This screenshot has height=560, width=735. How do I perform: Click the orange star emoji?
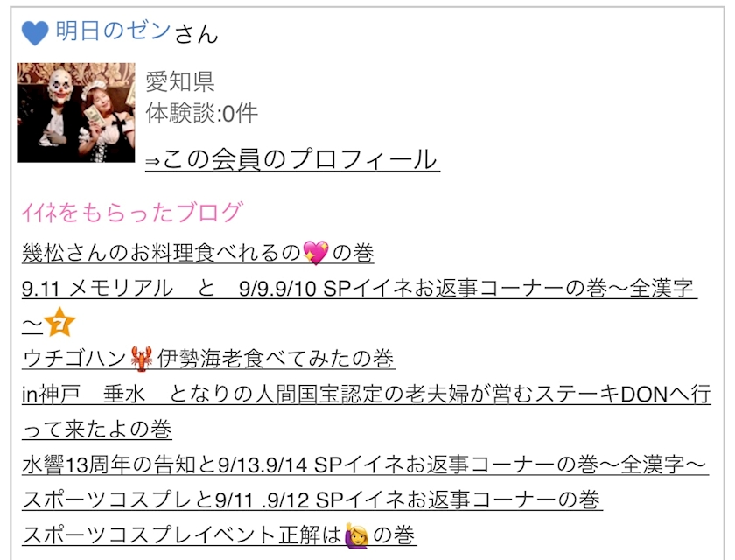click(x=59, y=322)
